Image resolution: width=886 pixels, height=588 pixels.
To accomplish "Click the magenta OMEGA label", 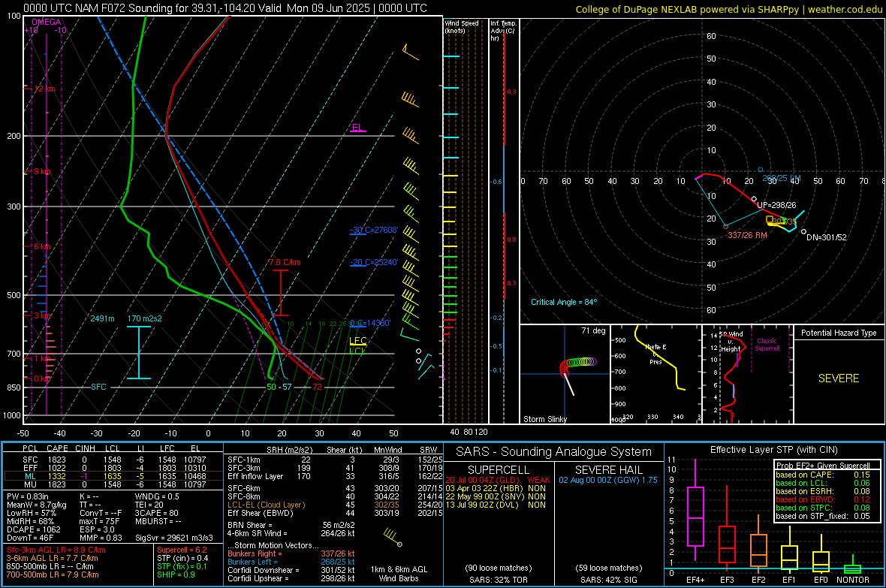I will click(x=46, y=22).
